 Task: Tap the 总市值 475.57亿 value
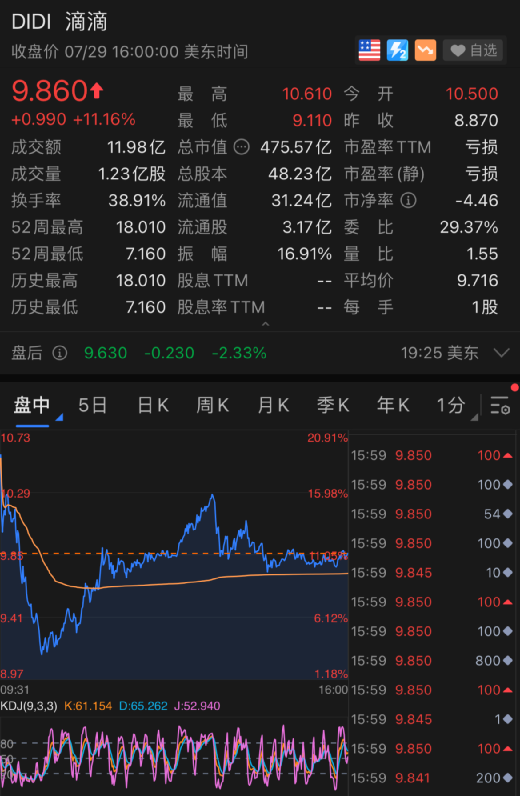[x=296, y=147]
